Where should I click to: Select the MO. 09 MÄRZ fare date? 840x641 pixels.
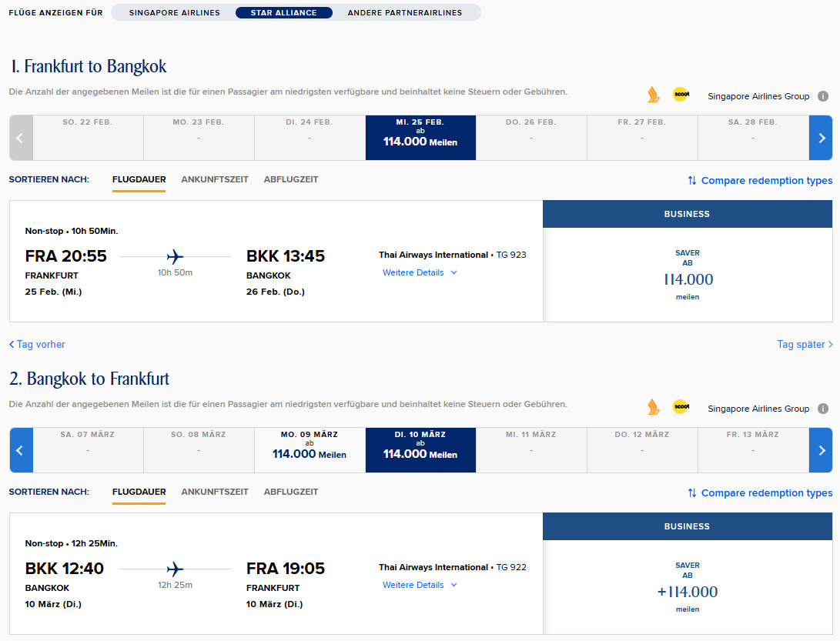310,449
